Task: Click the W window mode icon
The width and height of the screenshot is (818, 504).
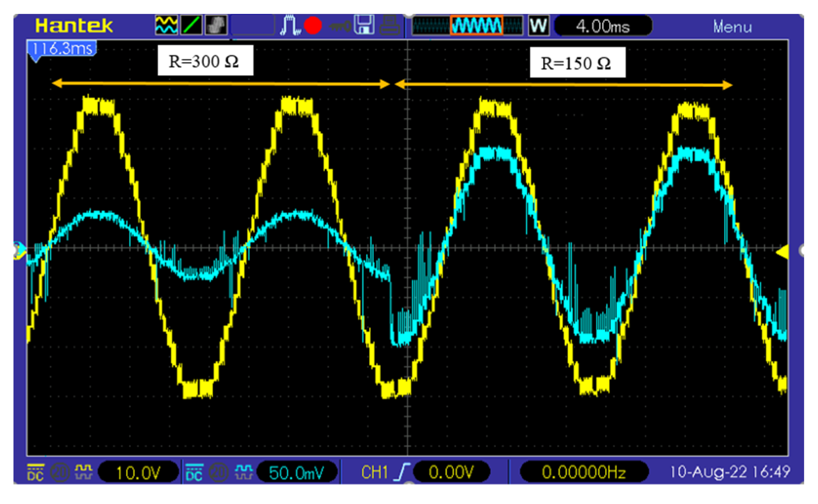Action: [x=539, y=26]
